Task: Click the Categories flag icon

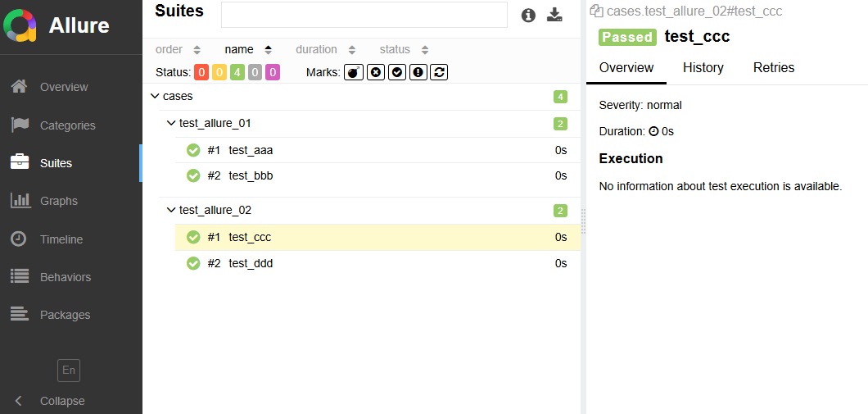Action: 20,125
